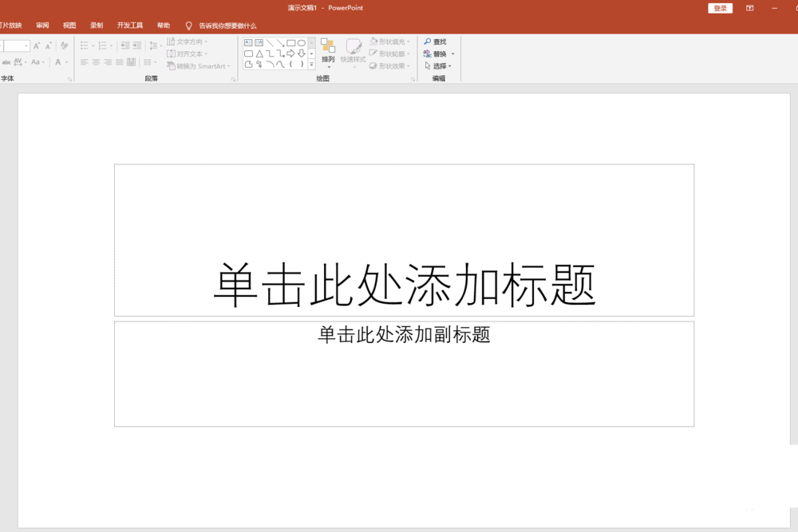Image resolution: width=798 pixels, height=532 pixels.
Task: Open ribbon display options icon
Action: [749, 8]
